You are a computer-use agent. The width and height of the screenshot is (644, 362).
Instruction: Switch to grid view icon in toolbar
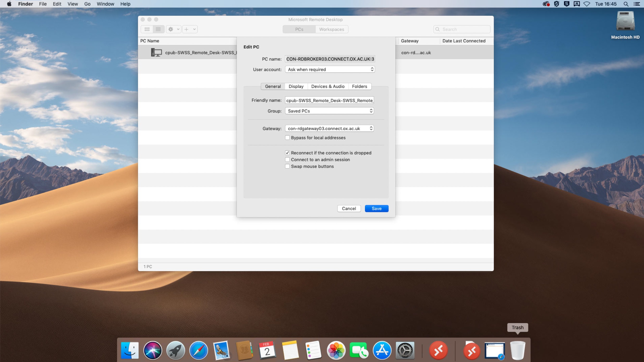pyautogui.click(x=147, y=29)
